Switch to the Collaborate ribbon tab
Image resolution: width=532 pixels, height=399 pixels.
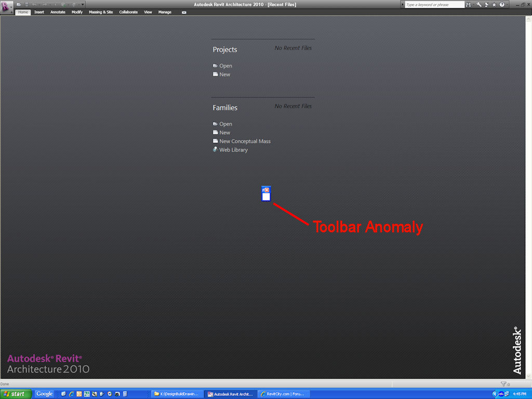[128, 12]
